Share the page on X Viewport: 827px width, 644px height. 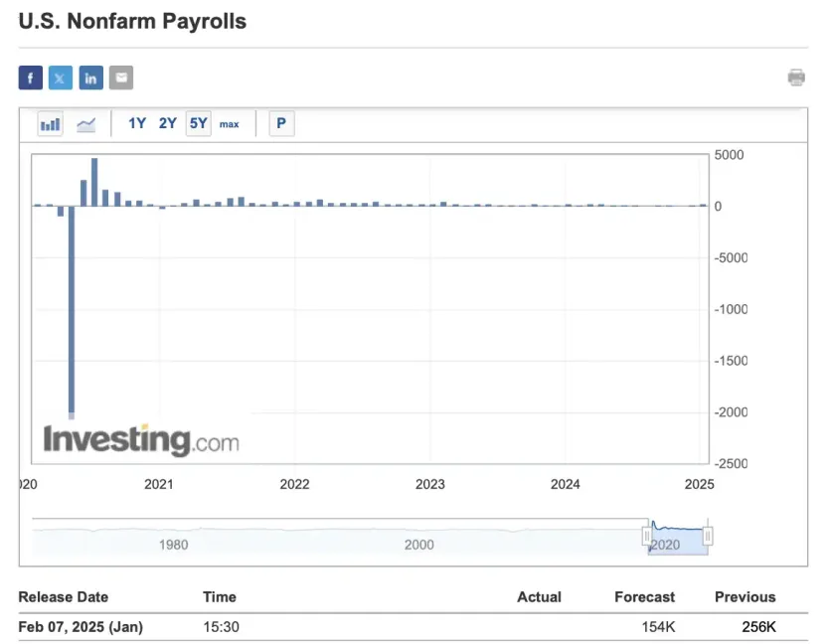coord(61,78)
